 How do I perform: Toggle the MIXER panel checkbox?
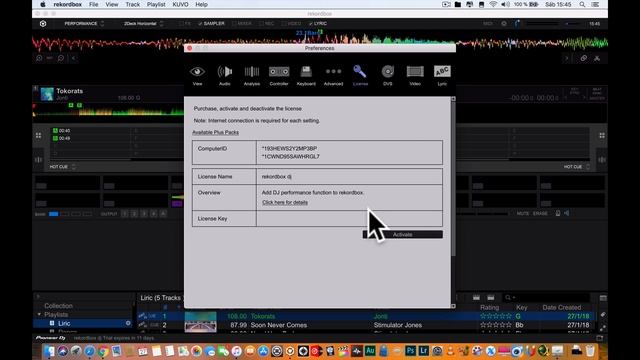(242, 24)
